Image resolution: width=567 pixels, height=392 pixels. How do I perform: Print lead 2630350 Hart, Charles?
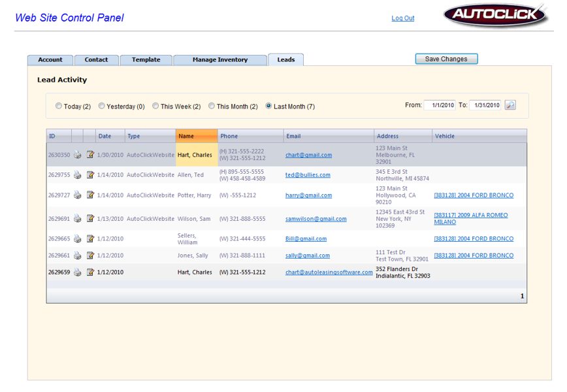pos(77,155)
